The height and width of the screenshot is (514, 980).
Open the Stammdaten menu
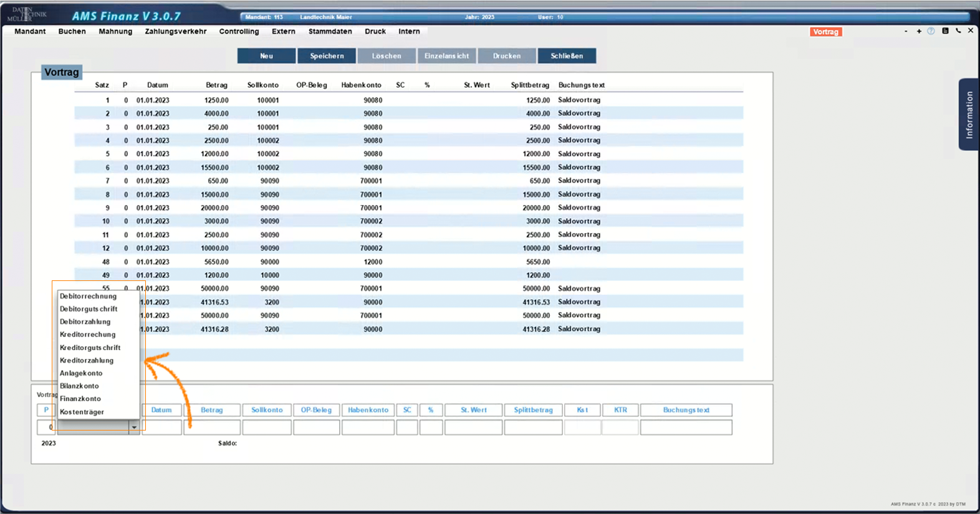tap(330, 31)
